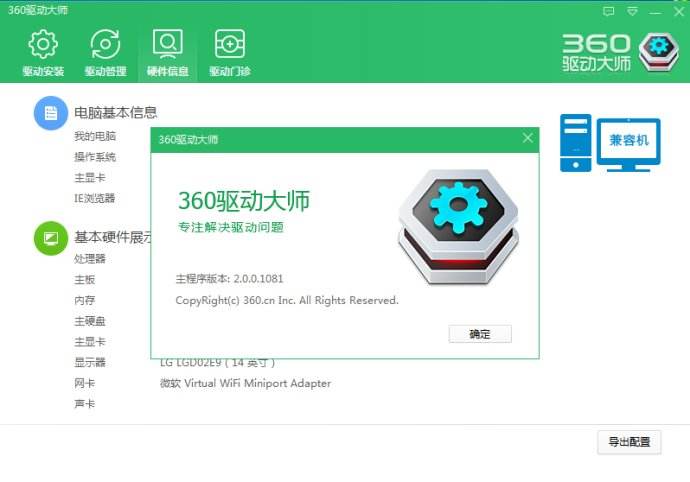
Task: Click the 360驱动大师 logo in header
Action: (621, 52)
